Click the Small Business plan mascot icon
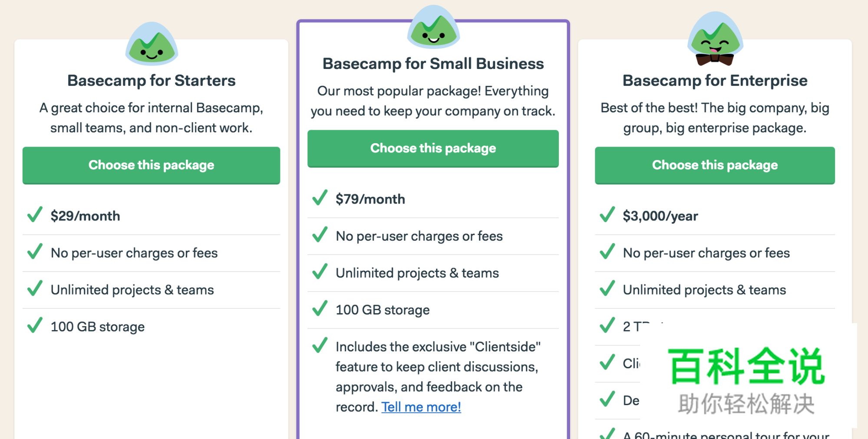Image resolution: width=868 pixels, height=439 pixels. click(x=433, y=27)
